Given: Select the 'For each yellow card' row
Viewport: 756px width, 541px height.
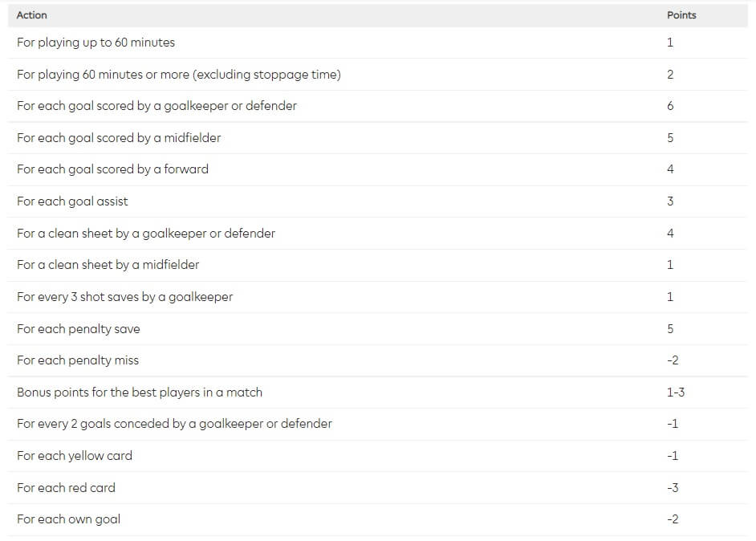Looking at the screenshot, I should [x=377, y=456].
